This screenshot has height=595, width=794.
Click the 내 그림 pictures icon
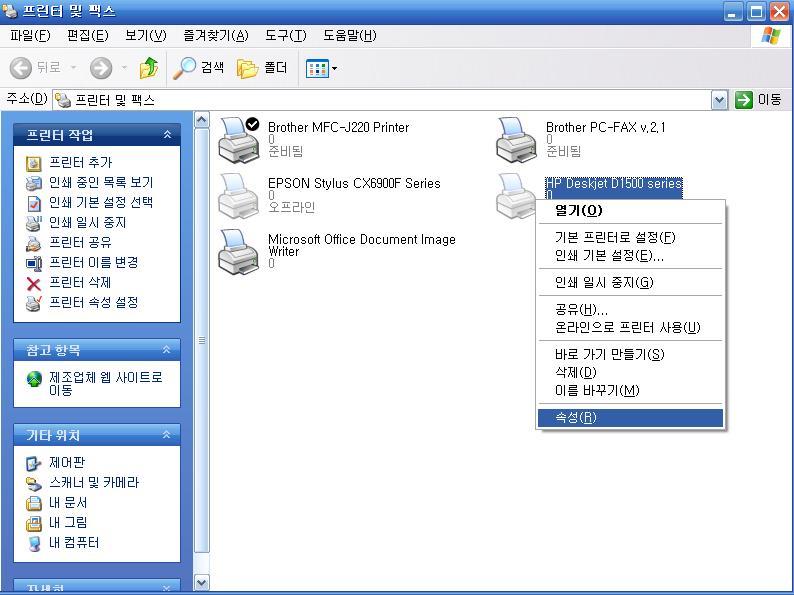(x=33, y=523)
